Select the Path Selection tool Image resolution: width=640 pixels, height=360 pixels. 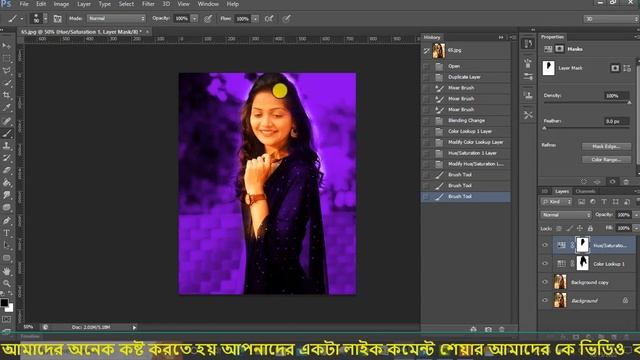(x=7, y=246)
